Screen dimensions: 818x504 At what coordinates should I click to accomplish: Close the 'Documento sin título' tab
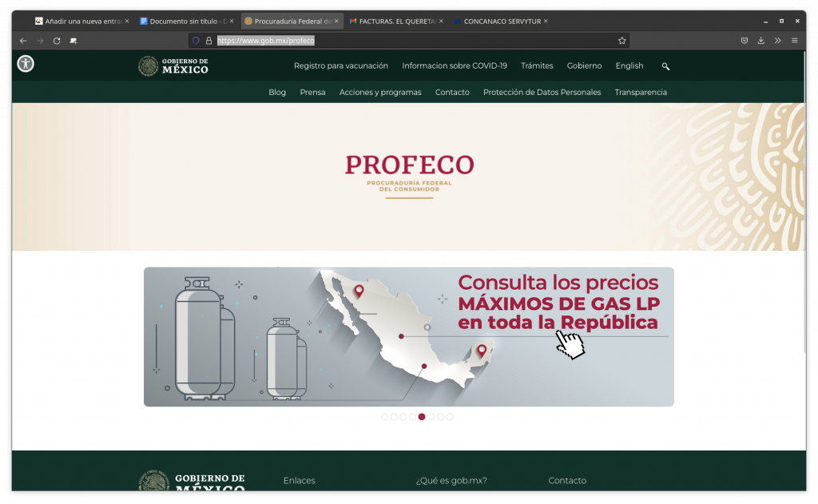pos(232,21)
